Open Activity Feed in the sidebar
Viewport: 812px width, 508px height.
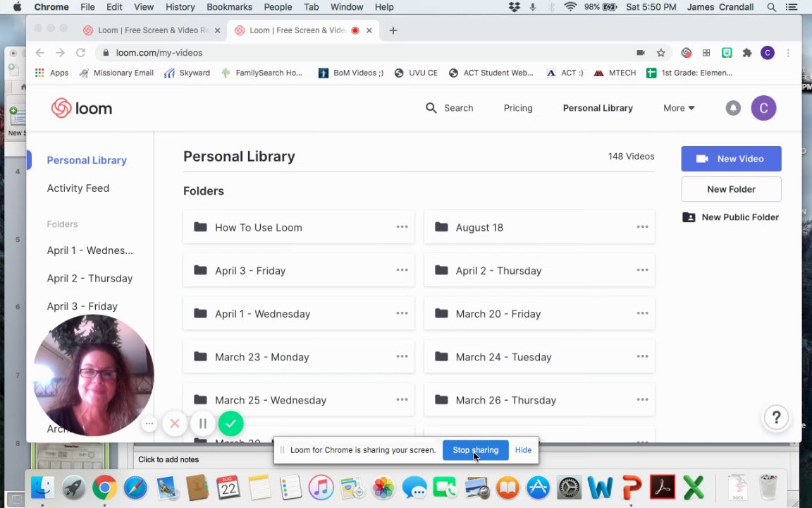point(78,188)
